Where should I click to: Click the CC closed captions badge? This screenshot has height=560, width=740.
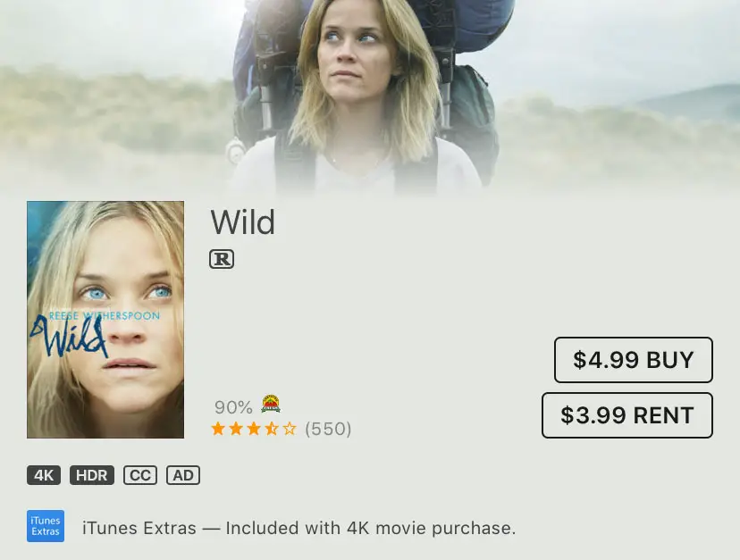pos(140,475)
